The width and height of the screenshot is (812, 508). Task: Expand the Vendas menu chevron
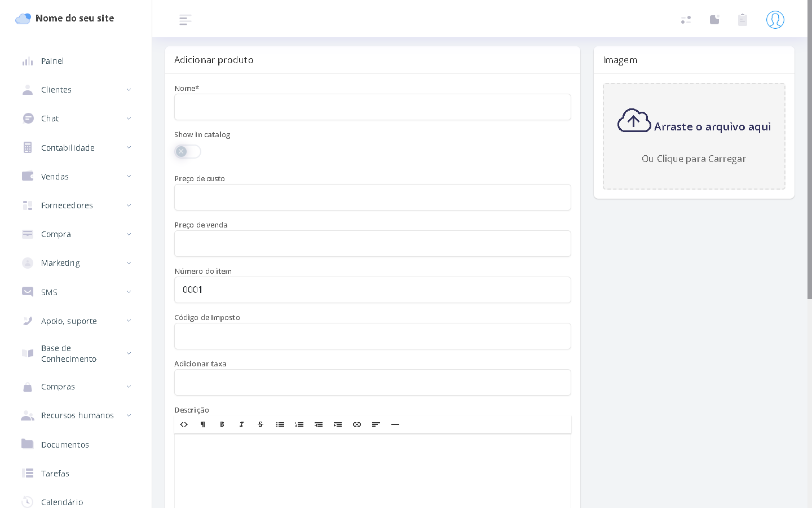point(129,177)
